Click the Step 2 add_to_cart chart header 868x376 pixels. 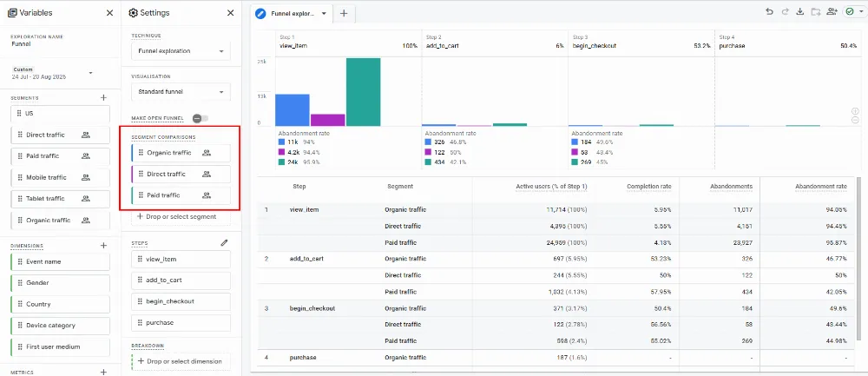[495, 42]
